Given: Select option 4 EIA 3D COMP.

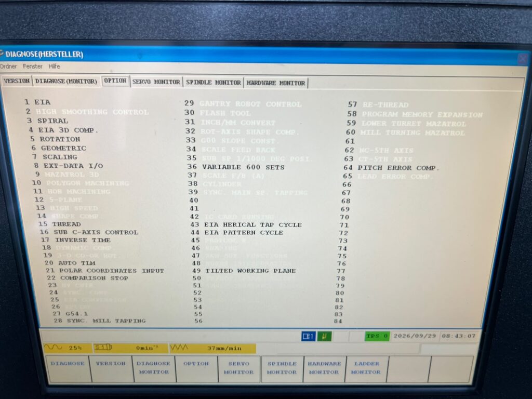Looking at the screenshot, I should pyautogui.click(x=63, y=130).
